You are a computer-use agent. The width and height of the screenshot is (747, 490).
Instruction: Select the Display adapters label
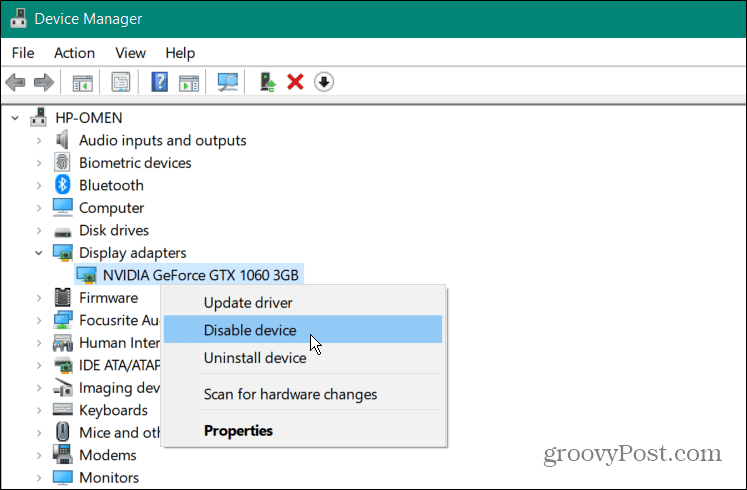[132, 253]
